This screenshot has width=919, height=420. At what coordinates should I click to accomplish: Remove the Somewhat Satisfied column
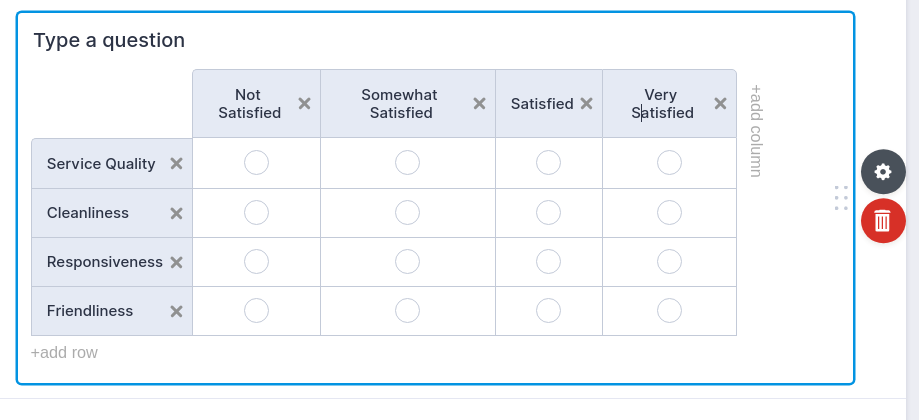[479, 103]
